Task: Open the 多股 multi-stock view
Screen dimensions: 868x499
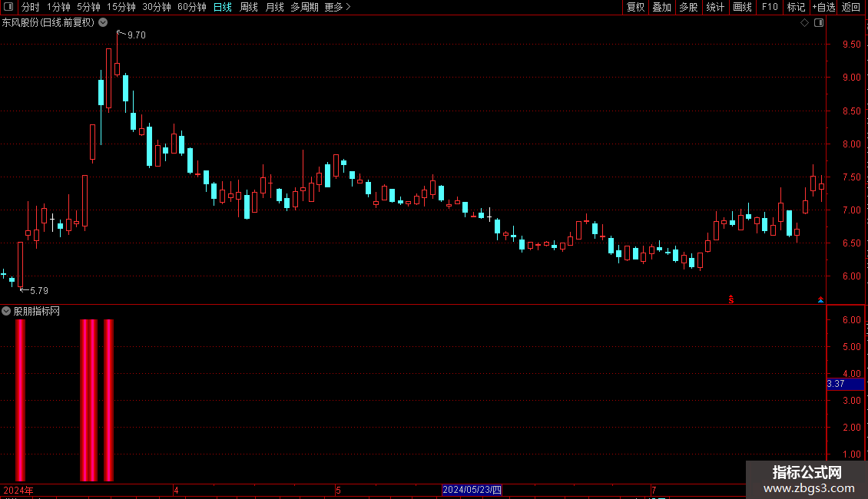Action: pos(688,7)
